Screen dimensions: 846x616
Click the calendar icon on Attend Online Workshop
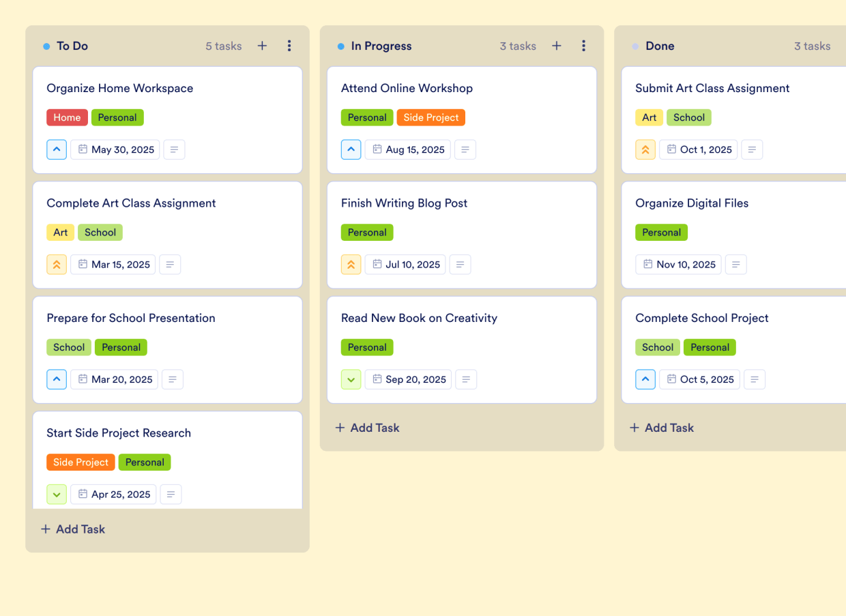(377, 149)
